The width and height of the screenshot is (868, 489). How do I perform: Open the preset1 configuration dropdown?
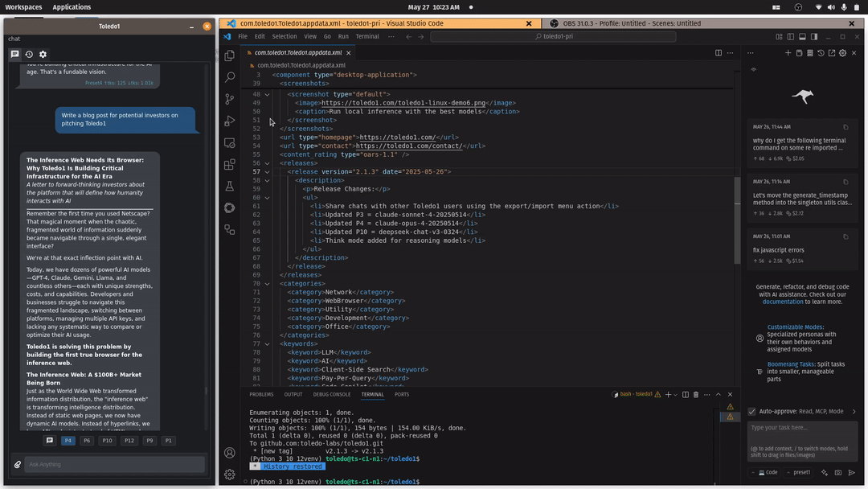(799, 472)
